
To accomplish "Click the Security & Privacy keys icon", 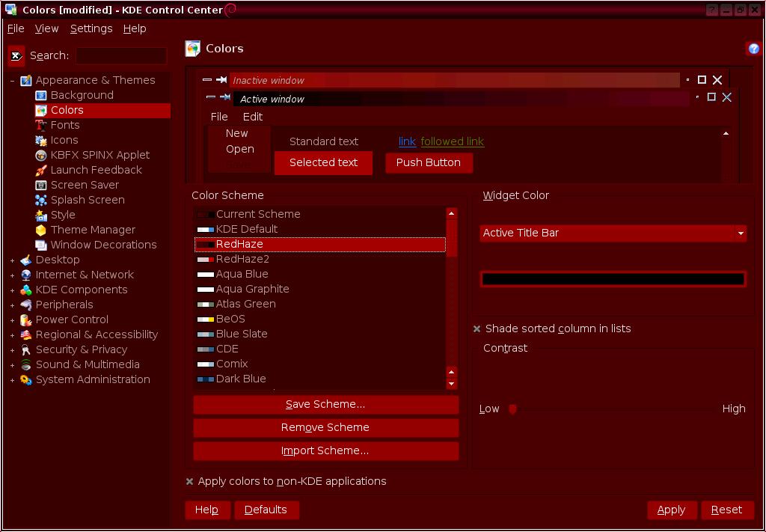I will 26,349.
